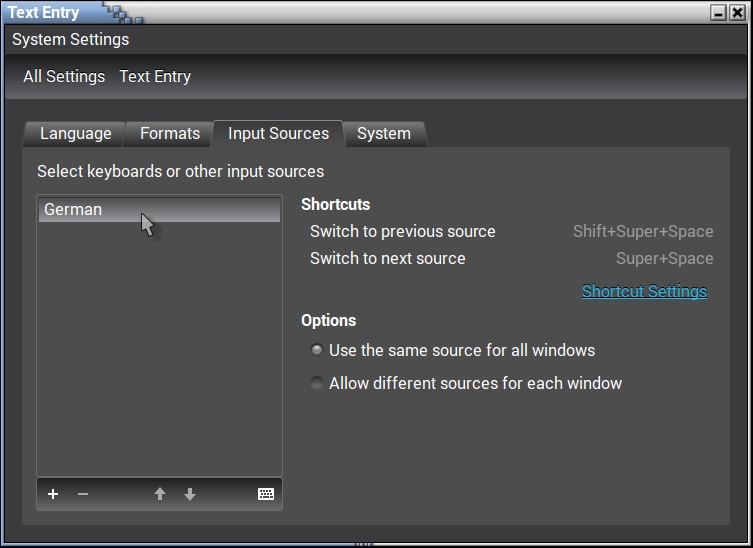Select the Input Sources tab
The image size is (753, 548).
[x=278, y=134]
